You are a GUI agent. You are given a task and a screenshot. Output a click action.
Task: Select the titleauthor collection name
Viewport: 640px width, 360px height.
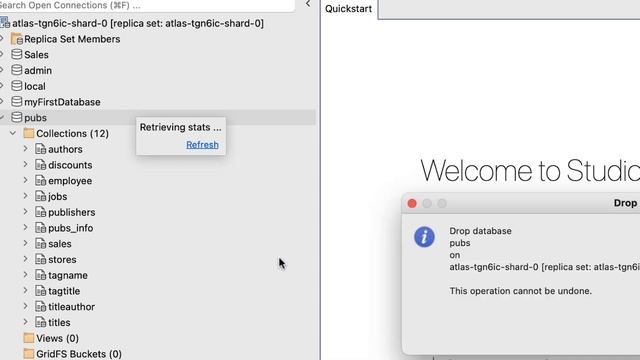tap(71, 307)
